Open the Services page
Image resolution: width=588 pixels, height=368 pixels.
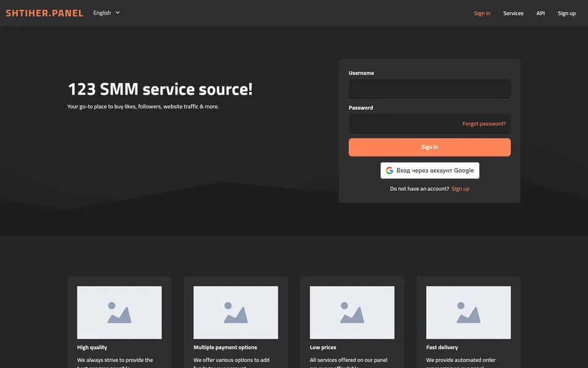coord(513,13)
